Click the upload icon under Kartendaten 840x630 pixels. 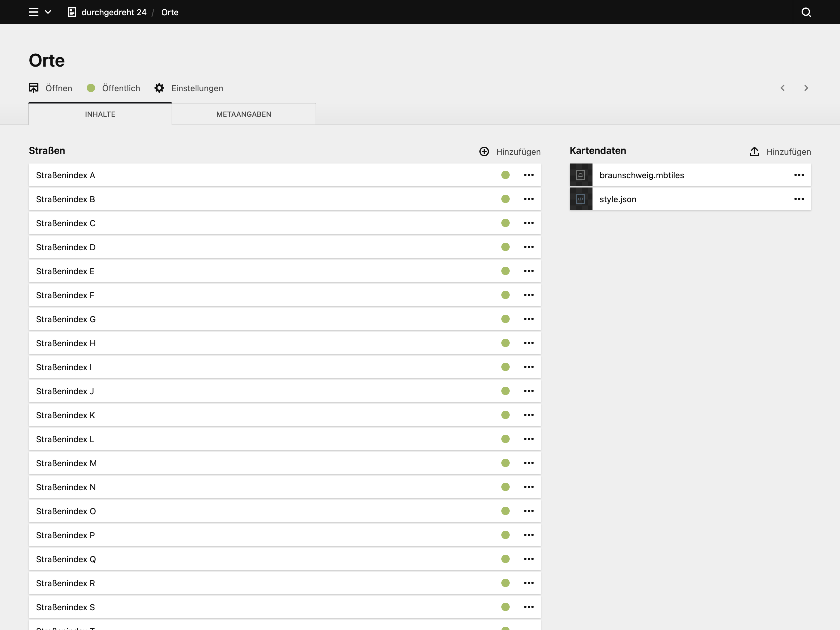[x=754, y=151]
